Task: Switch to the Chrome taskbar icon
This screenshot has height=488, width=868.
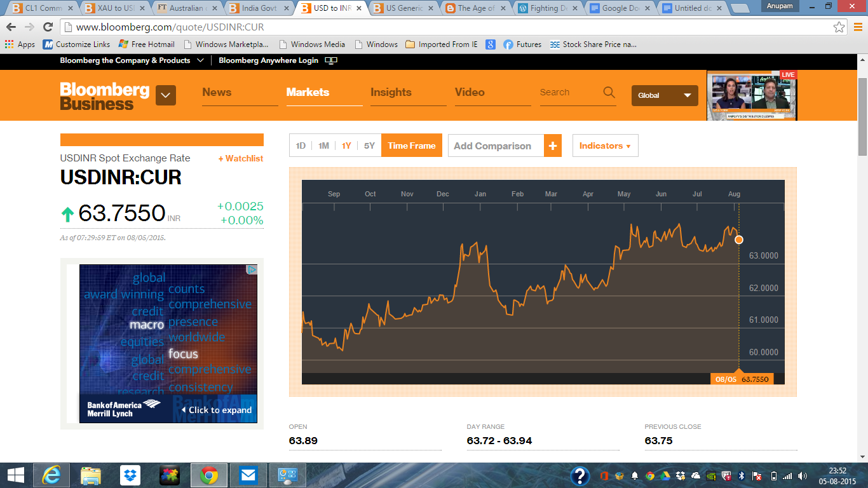Action: point(209,475)
